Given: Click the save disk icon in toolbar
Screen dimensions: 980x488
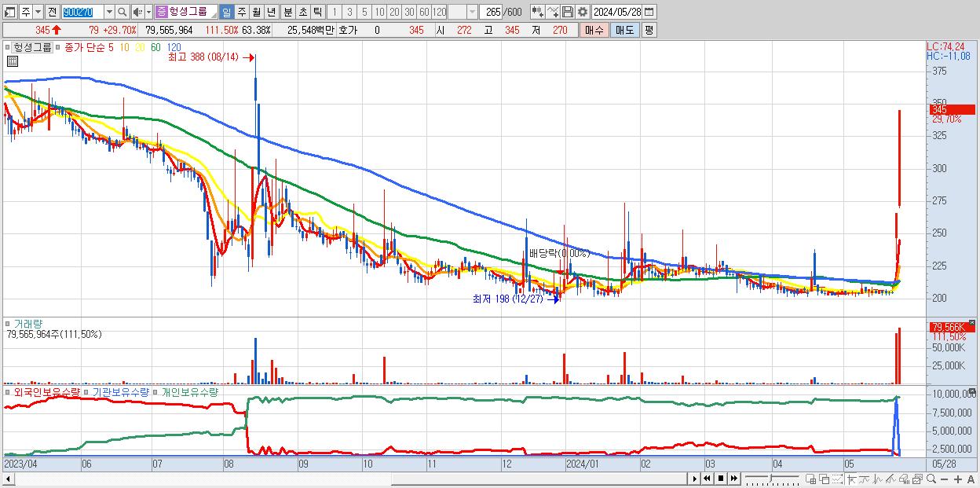Looking at the screenshot, I should coord(568,12).
